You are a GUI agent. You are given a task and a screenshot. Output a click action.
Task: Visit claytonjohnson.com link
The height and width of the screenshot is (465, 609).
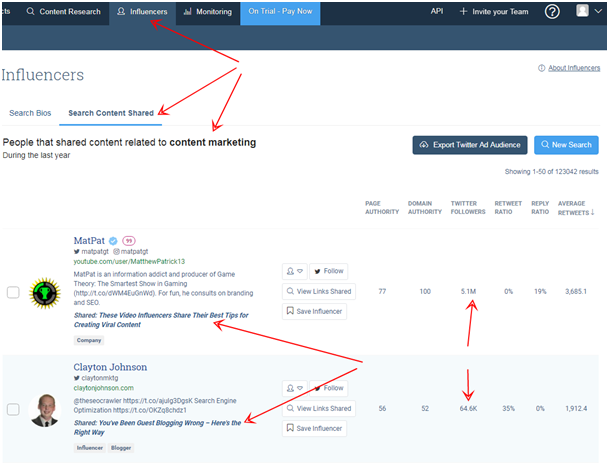tap(104, 388)
